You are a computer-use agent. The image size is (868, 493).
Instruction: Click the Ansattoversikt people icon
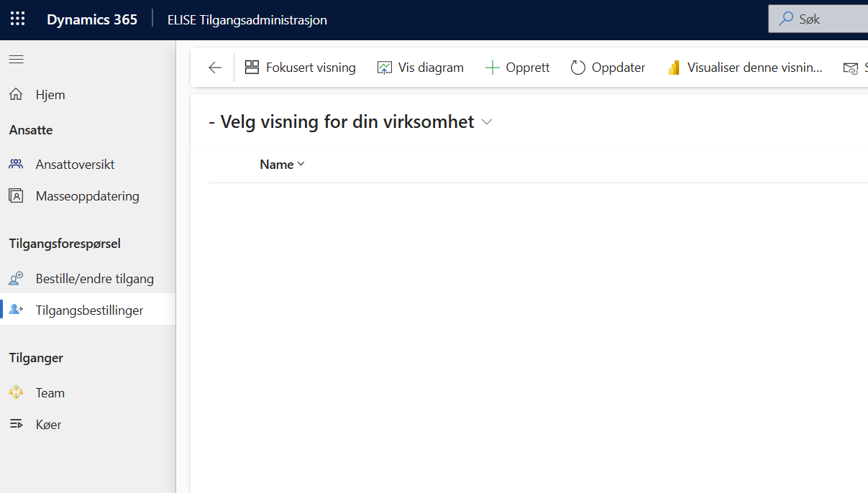(x=16, y=164)
